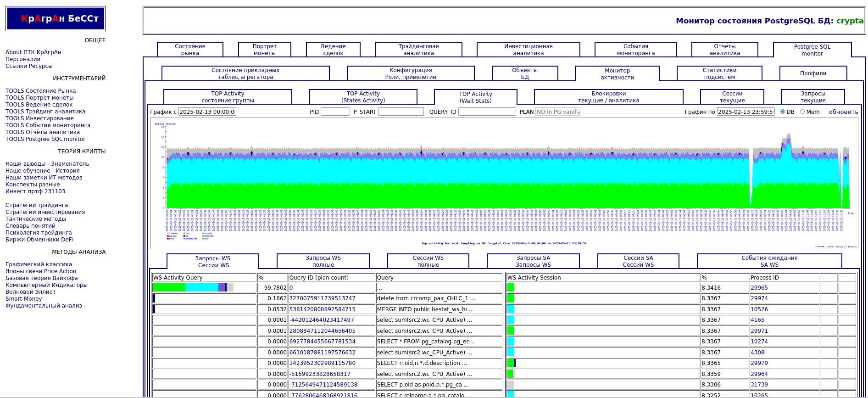868x398 pixels.
Task: Open the TOP Activity (States Activity) tab
Action: click(363, 97)
